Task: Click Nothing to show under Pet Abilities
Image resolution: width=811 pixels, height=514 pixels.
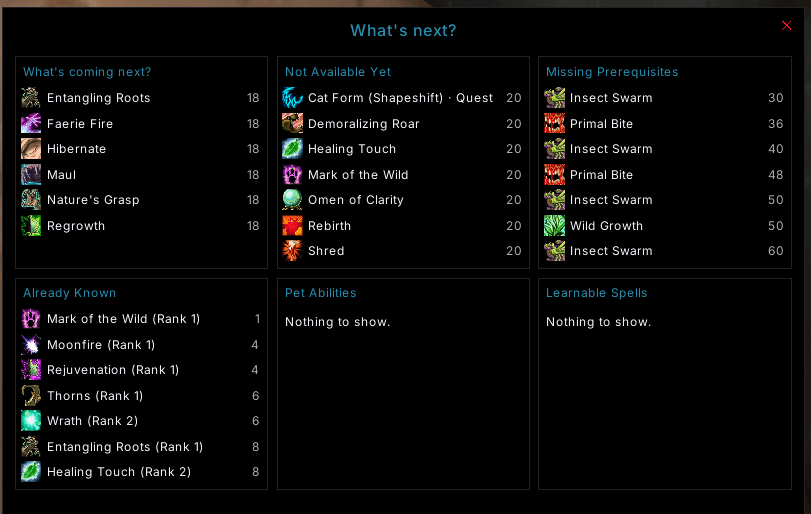Action: (337, 322)
